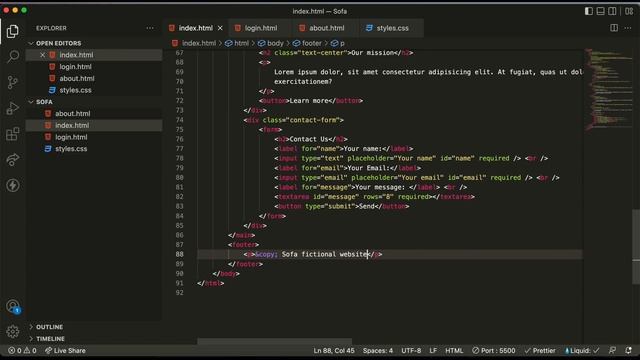Click the 'Contact Us' heading text on line 76
640x360 pixels.
click(309, 139)
